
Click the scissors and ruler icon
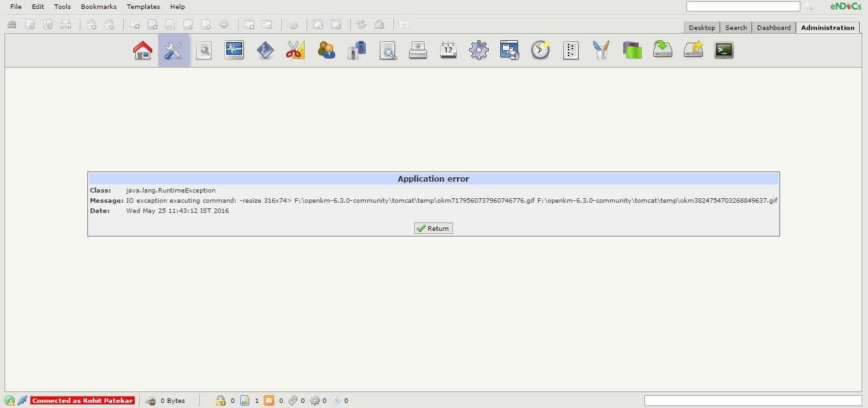295,50
